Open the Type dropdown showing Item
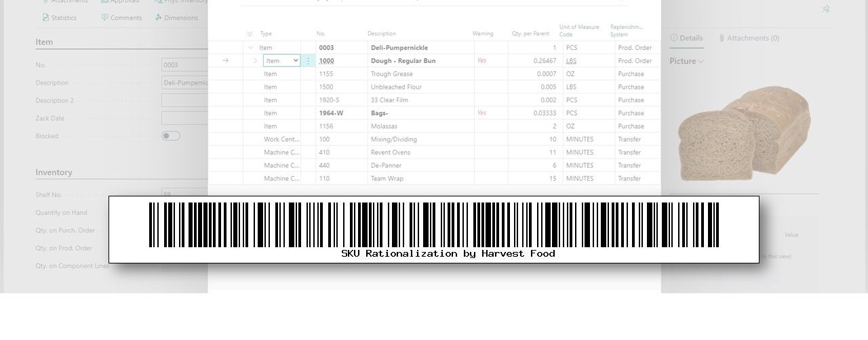The height and width of the screenshot is (340, 868). click(281, 61)
